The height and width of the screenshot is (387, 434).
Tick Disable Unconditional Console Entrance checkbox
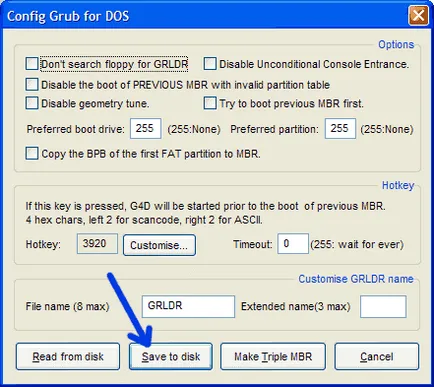210,63
